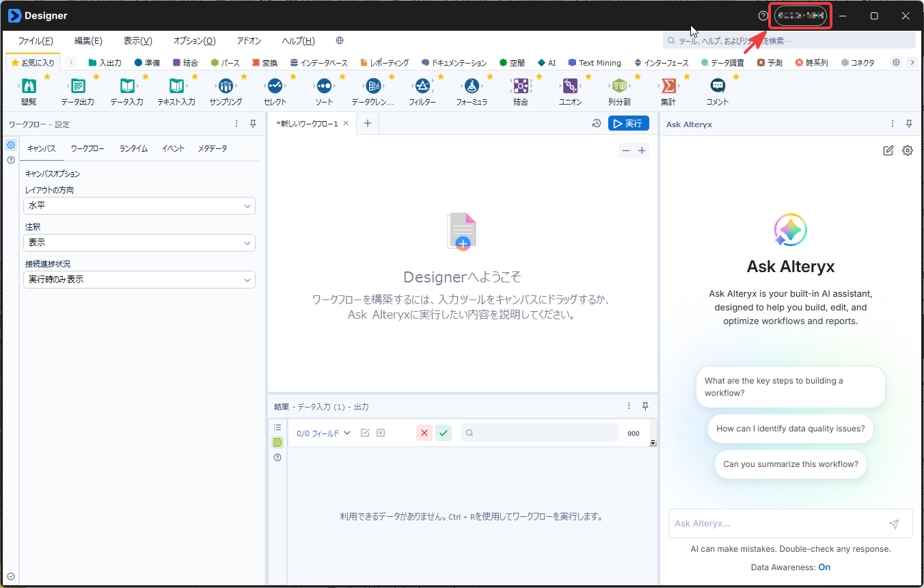
Task: Click the left chevron of the tool palette tabs
Action: 71,62
